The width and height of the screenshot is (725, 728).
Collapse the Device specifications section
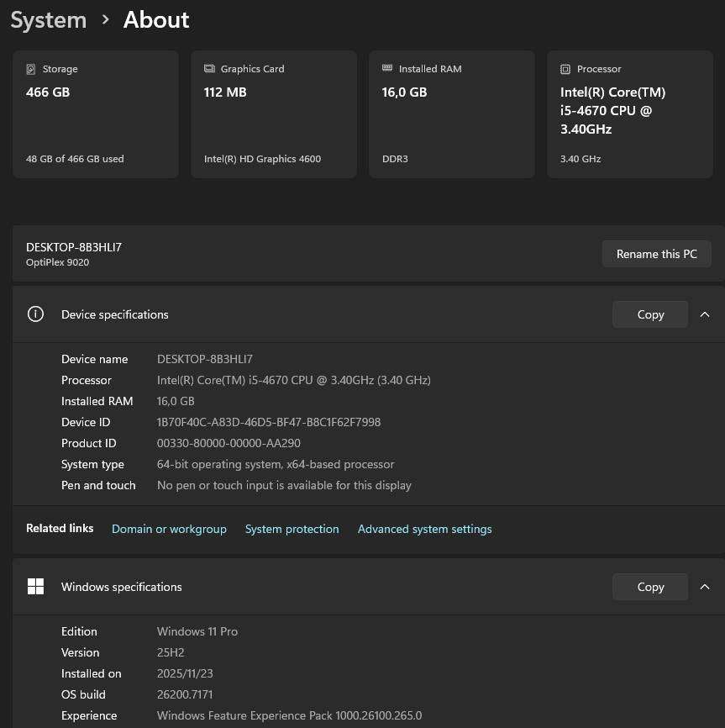[705, 314]
